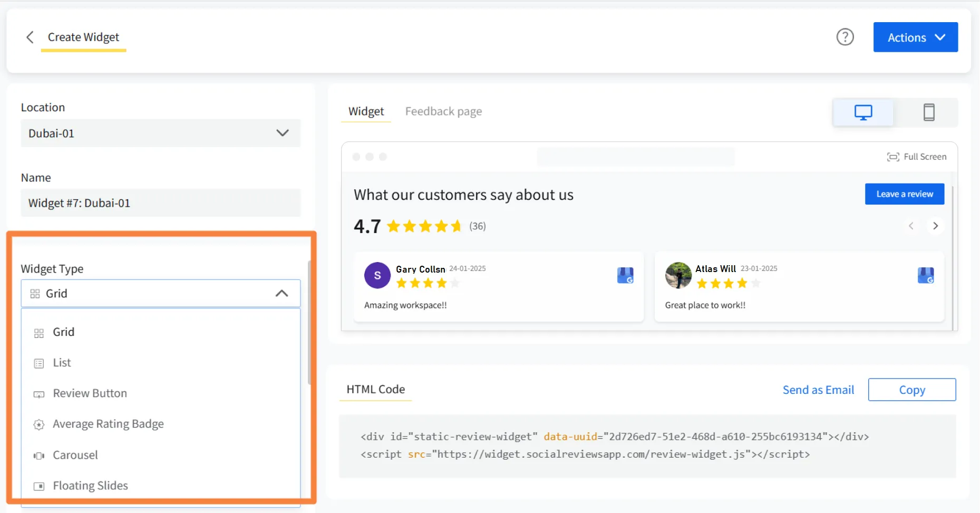Collapse the Widget Type dropdown
Image resolution: width=980 pixels, height=513 pixels.
point(281,293)
